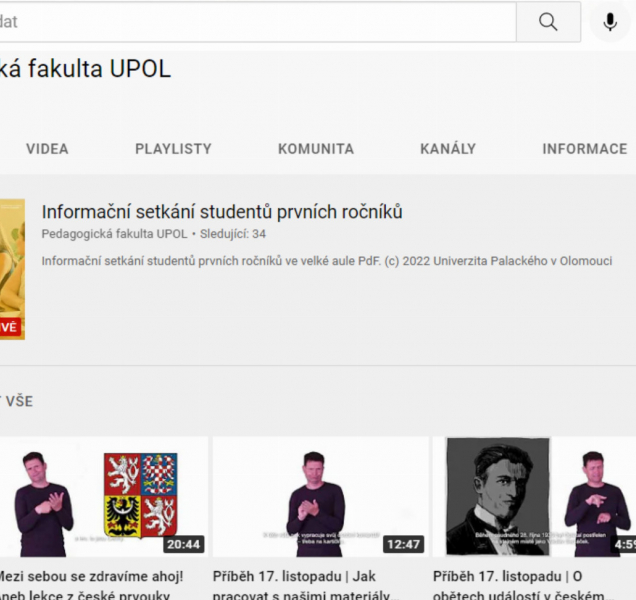Select the KANÁLY tab
This screenshot has width=636, height=600.
448,149
